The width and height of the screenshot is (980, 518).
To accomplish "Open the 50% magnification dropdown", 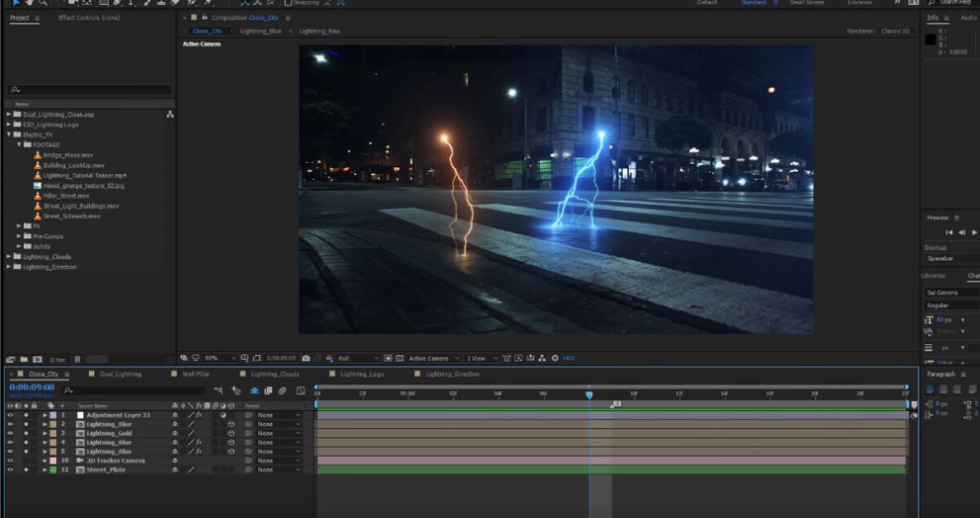I will 220,358.
